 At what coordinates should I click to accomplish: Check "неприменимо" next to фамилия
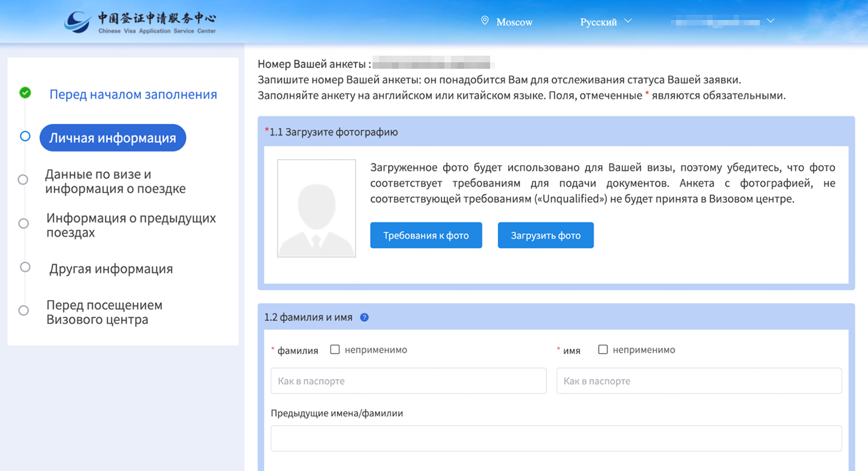335,349
